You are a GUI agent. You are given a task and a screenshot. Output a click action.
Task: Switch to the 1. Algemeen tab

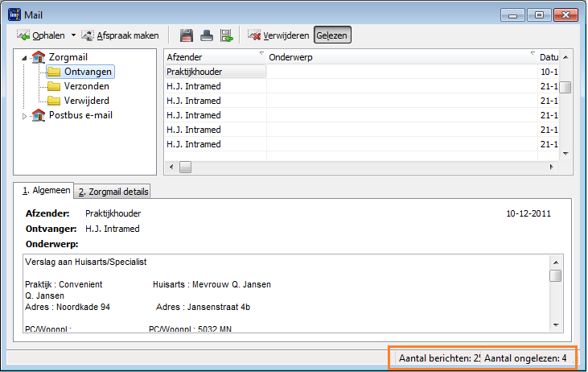click(43, 190)
